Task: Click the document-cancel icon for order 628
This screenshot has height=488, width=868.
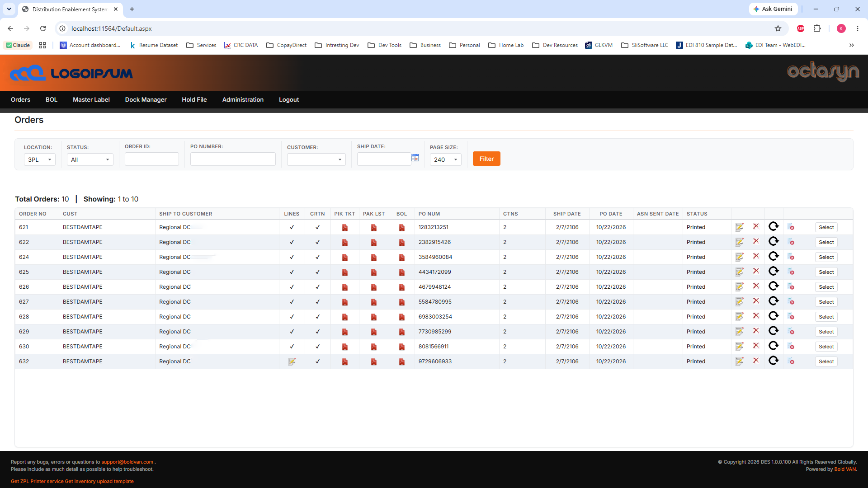Action: coord(791,316)
